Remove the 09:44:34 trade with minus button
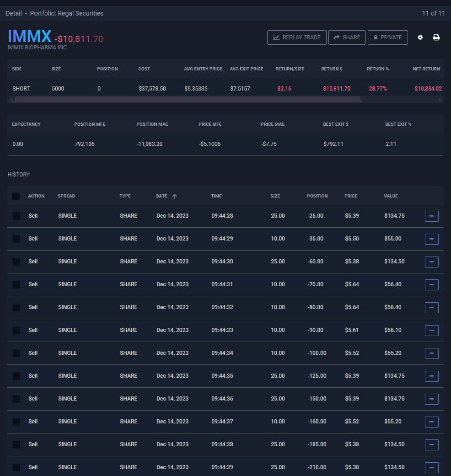Image resolution: width=451 pixels, height=476 pixels. click(432, 353)
